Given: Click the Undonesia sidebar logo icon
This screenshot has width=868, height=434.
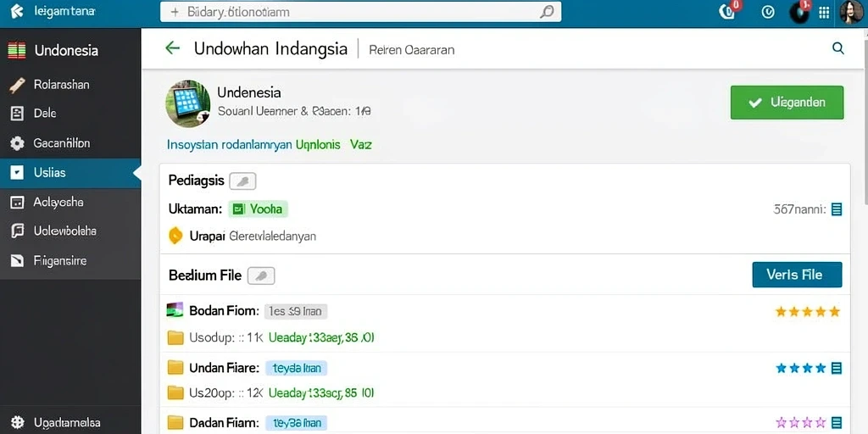Looking at the screenshot, I should click(x=17, y=50).
